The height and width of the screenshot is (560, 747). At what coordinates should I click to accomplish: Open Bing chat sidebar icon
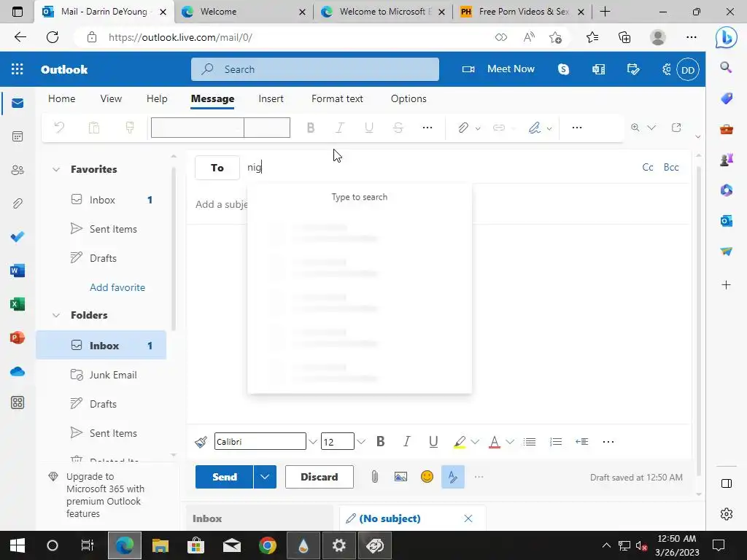(x=726, y=38)
